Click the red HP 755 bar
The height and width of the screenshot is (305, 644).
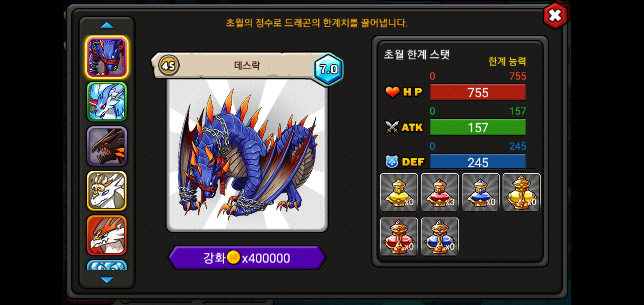[478, 92]
